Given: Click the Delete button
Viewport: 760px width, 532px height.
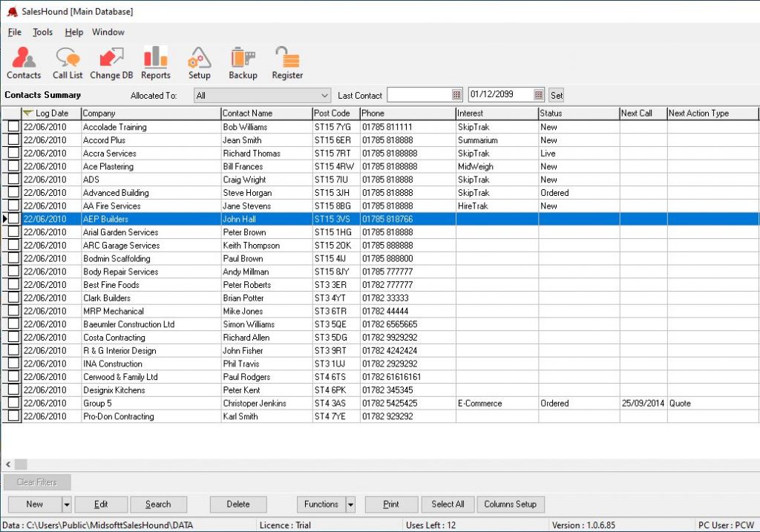Looking at the screenshot, I should point(238,505).
